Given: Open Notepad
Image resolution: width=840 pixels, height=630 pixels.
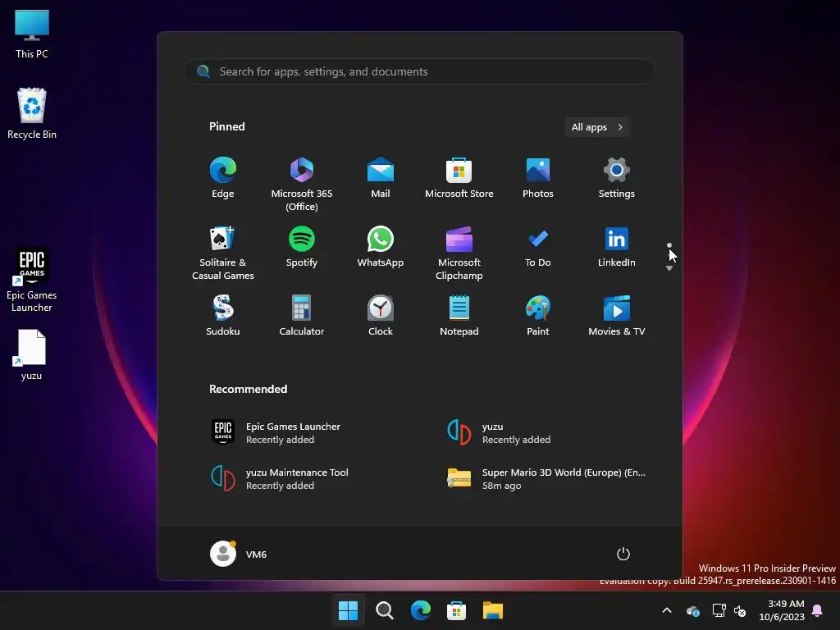Looking at the screenshot, I should click(459, 316).
